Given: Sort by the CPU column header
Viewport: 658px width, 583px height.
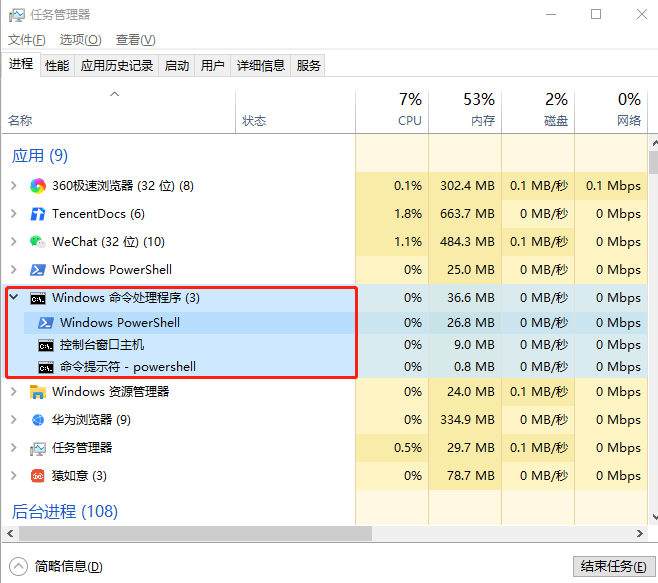Looking at the screenshot, I should pyautogui.click(x=392, y=112).
